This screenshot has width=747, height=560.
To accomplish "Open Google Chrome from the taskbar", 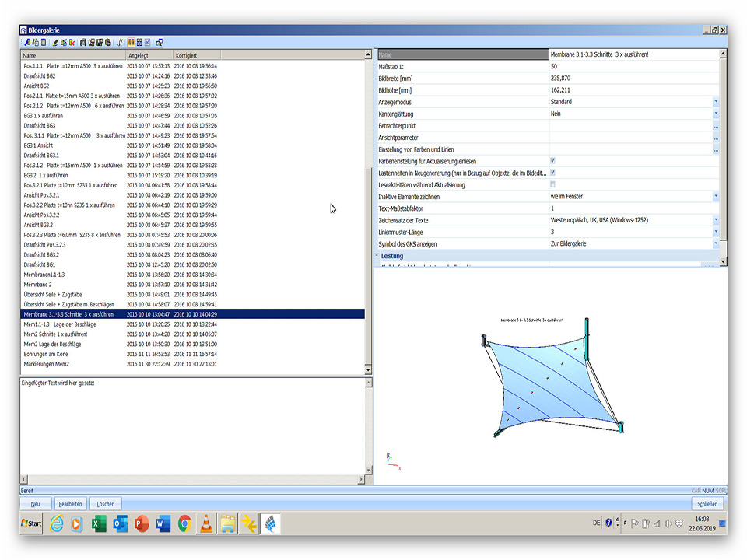I will (x=184, y=523).
